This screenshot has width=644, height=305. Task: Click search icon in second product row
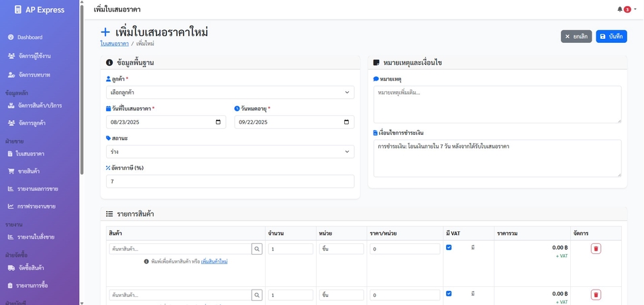257,295
